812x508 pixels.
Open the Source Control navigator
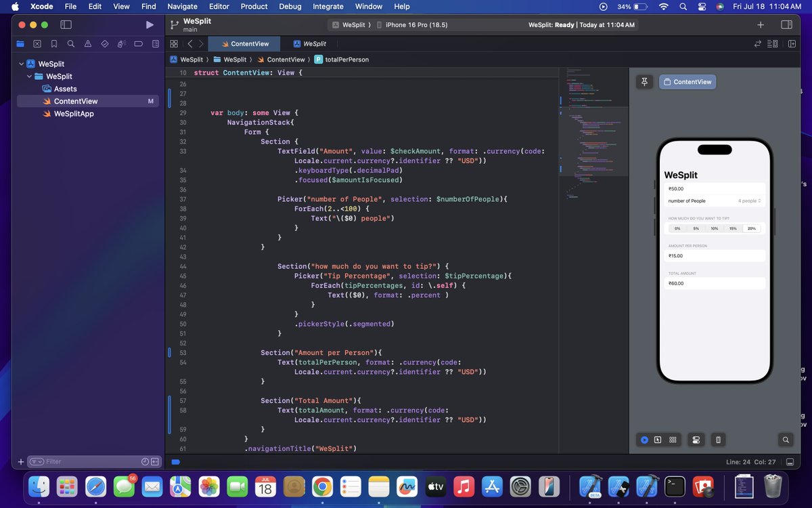coord(37,44)
